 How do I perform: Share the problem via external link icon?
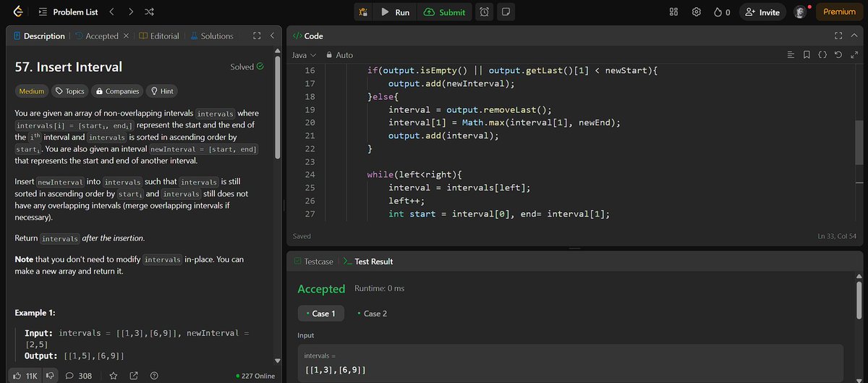[x=134, y=376]
